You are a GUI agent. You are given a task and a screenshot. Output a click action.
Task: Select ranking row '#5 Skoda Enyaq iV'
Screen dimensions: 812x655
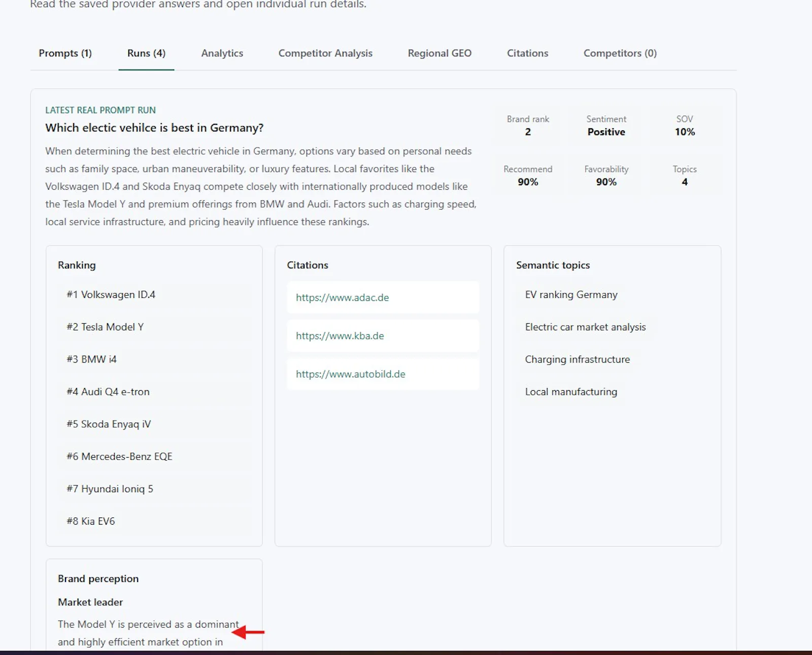pyautogui.click(x=154, y=424)
